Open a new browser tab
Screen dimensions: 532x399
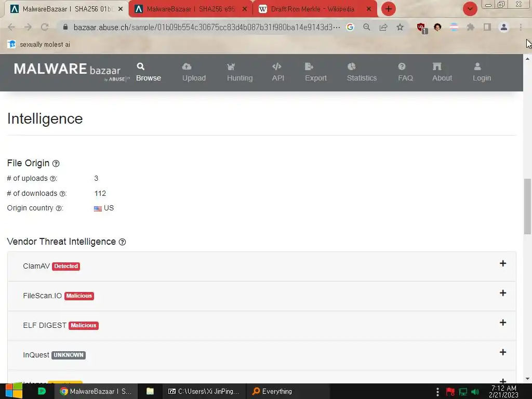tap(389, 9)
